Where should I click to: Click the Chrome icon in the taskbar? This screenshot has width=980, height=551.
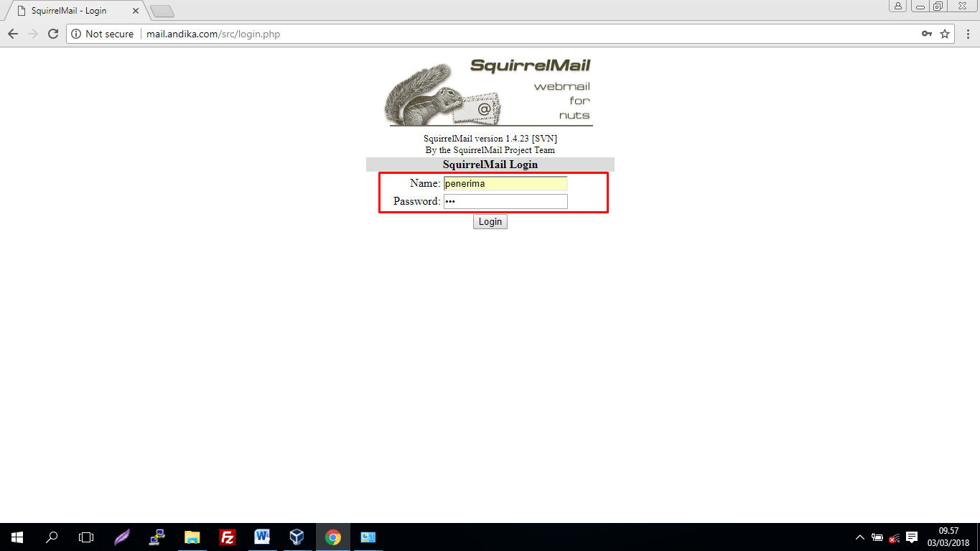point(332,537)
